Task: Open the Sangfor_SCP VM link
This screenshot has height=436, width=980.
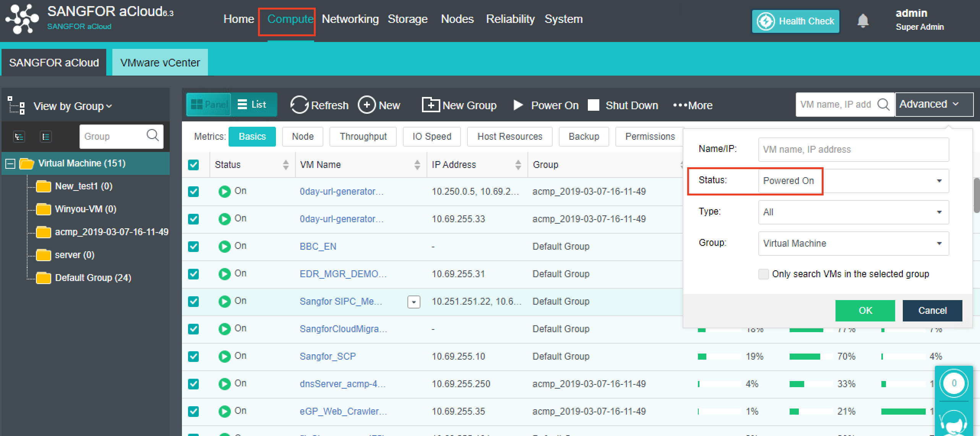Action: point(328,356)
